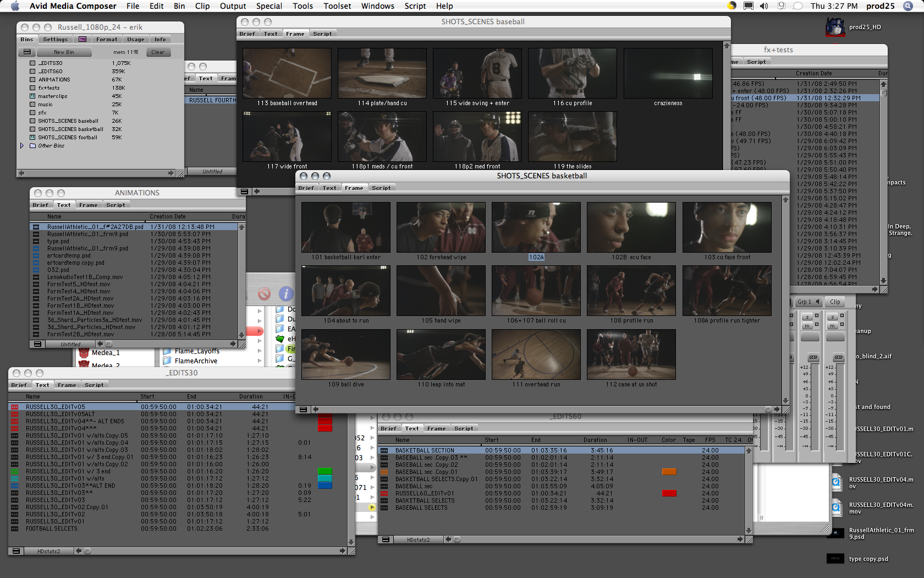Click the Project window fast menu icon
924x578 pixels.
pos(26,52)
